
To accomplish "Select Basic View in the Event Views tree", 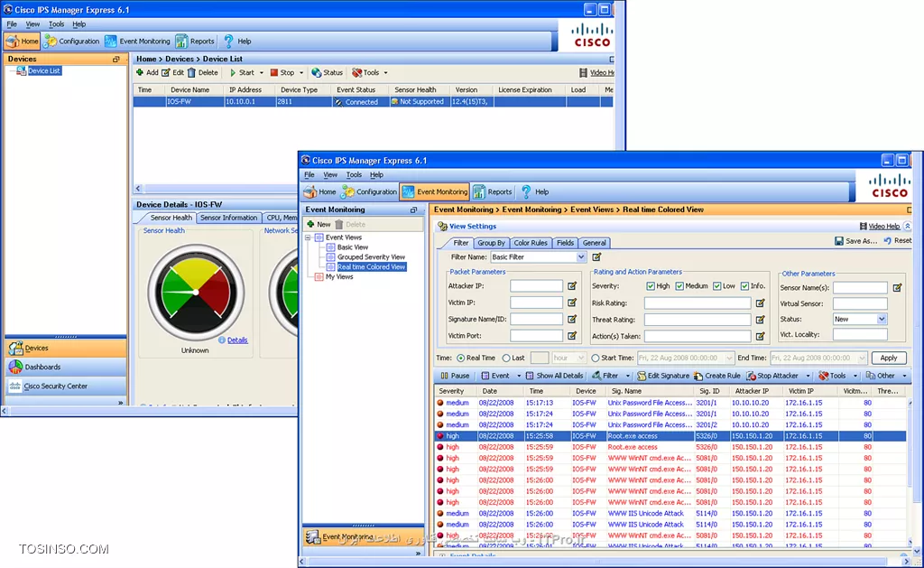I will 353,247.
